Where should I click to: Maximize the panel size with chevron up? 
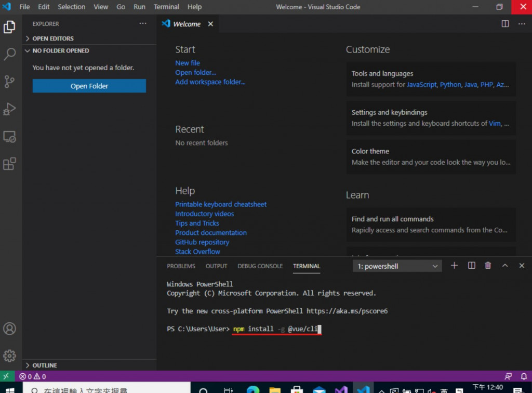point(505,266)
